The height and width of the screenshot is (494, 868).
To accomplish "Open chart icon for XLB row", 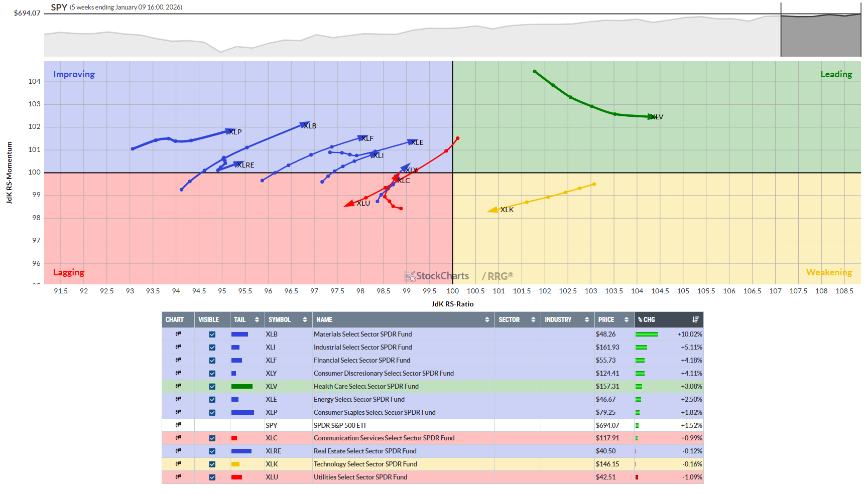I will click(178, 334).
